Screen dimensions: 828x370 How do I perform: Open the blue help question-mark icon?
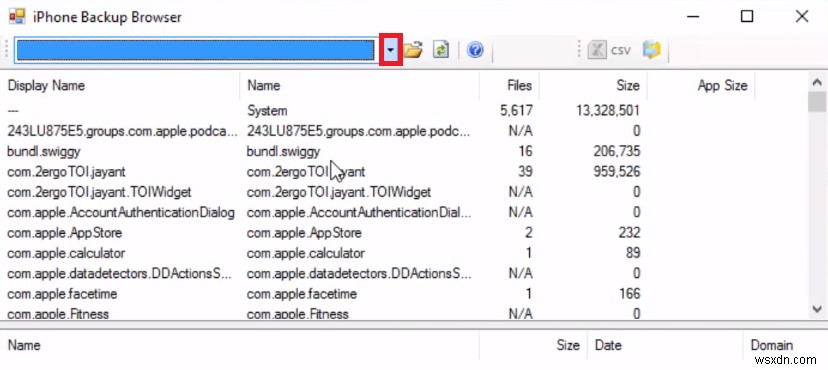475,50
